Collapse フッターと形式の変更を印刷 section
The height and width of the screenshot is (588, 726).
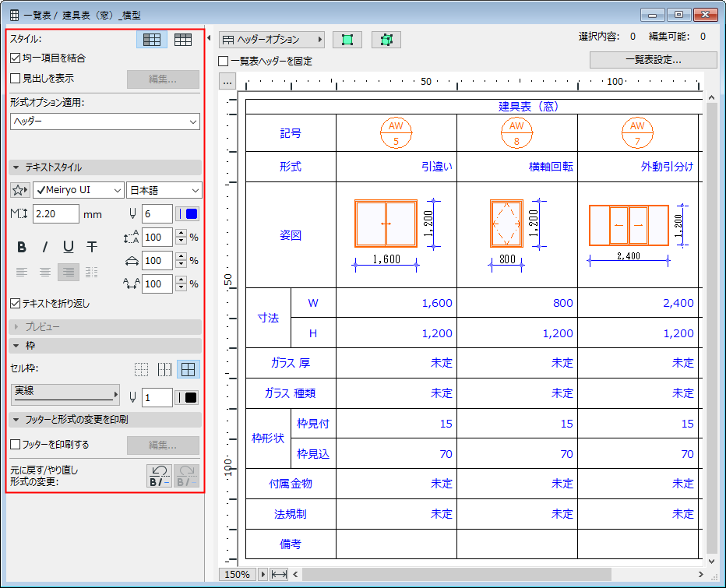click(105, 420)
